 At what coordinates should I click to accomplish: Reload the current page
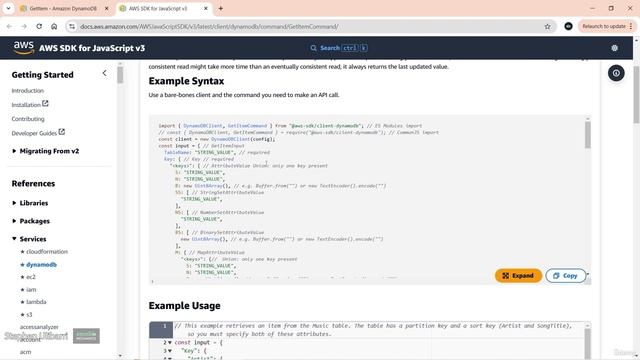pyautogui.click(x=39, y=26)
